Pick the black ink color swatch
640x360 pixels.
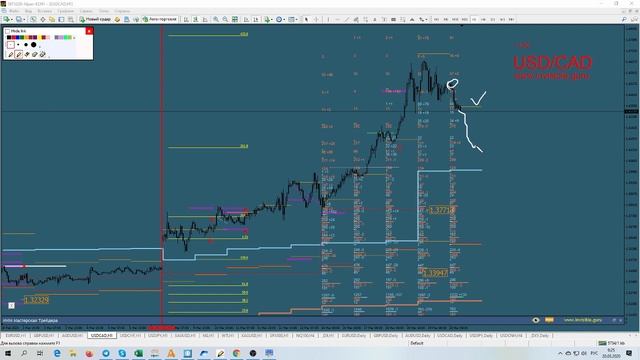click(x=9, y=37)
